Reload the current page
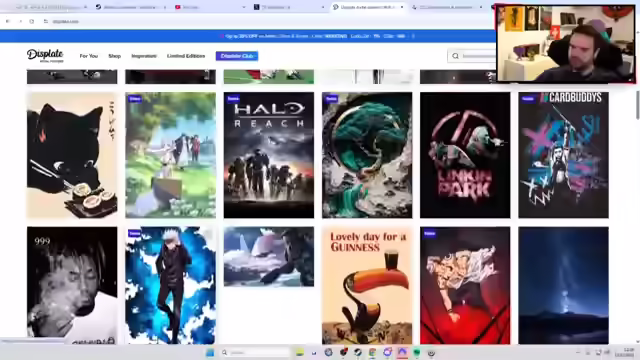Viewport: 640px width, 360px height. pyautogui.click(x=32, y=21)
